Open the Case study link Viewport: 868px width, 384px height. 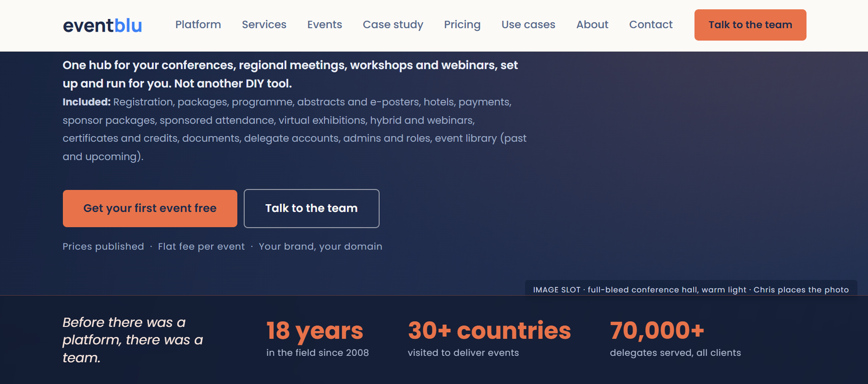pos(393,24)
